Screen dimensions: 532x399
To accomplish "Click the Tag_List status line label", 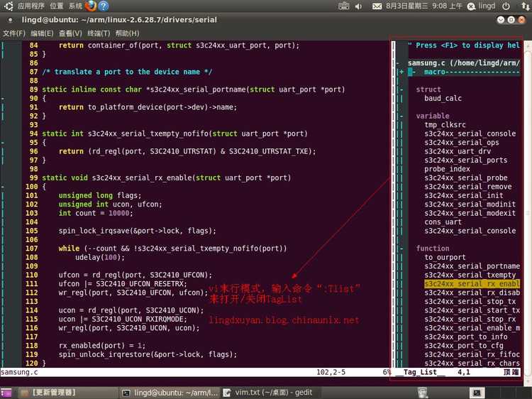I will click(x=420, y=372).
